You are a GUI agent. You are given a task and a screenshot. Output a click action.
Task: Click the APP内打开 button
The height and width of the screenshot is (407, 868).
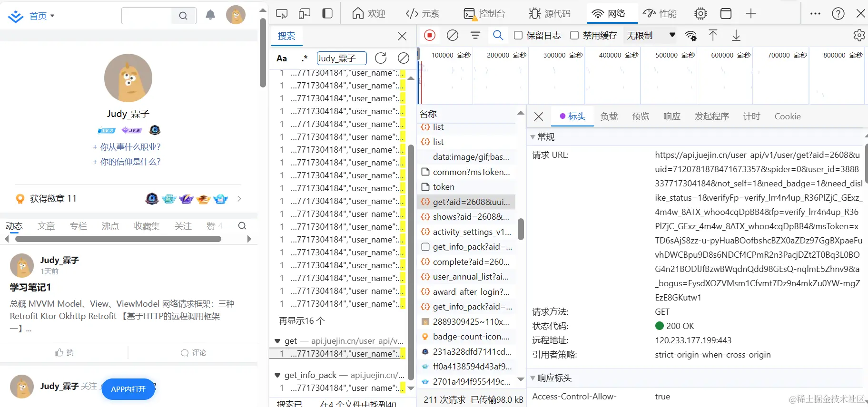128,389
